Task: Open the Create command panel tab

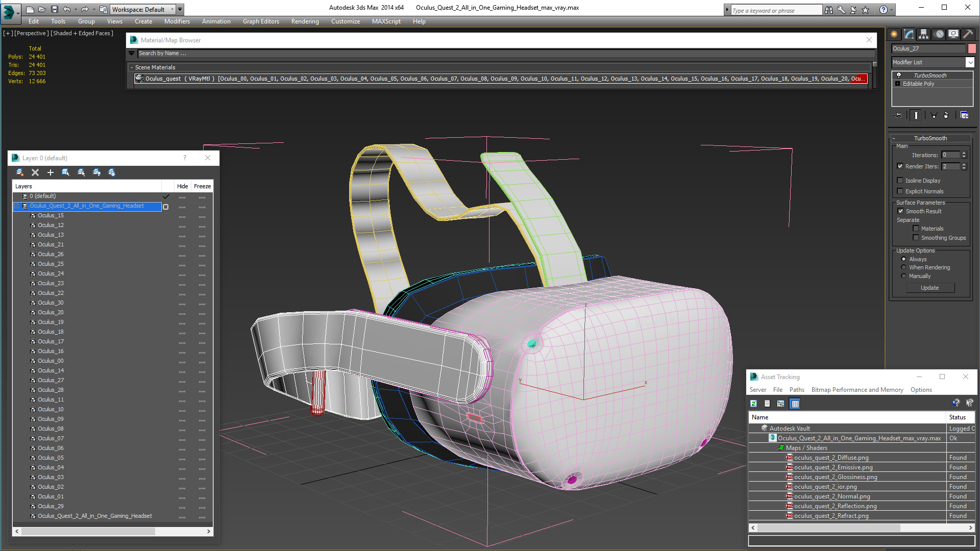Action: 894,34
